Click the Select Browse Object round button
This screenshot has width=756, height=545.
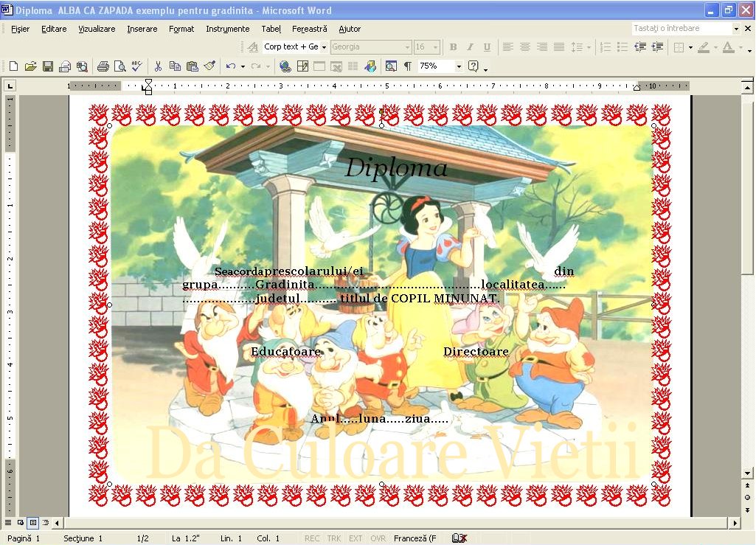coord(747,497)
